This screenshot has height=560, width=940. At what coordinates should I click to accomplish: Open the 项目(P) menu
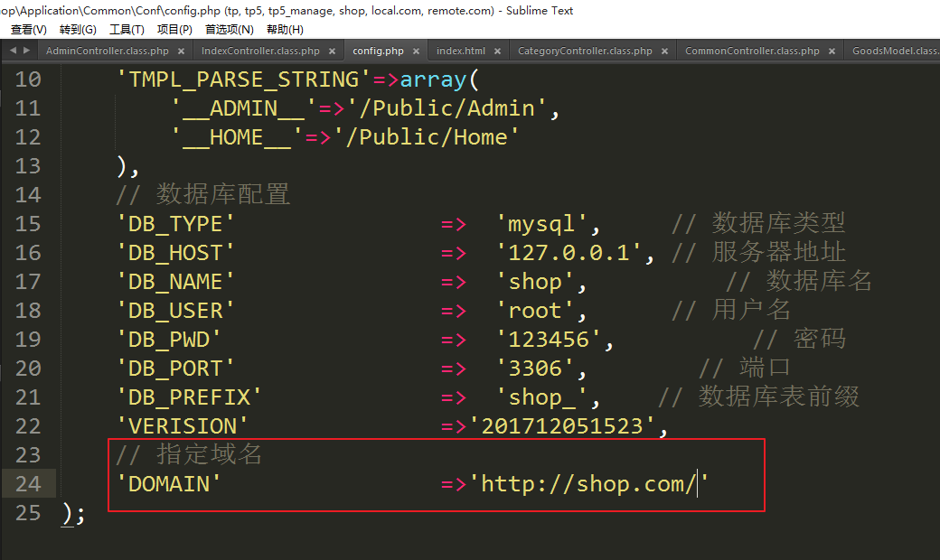(x=174, y=29)
